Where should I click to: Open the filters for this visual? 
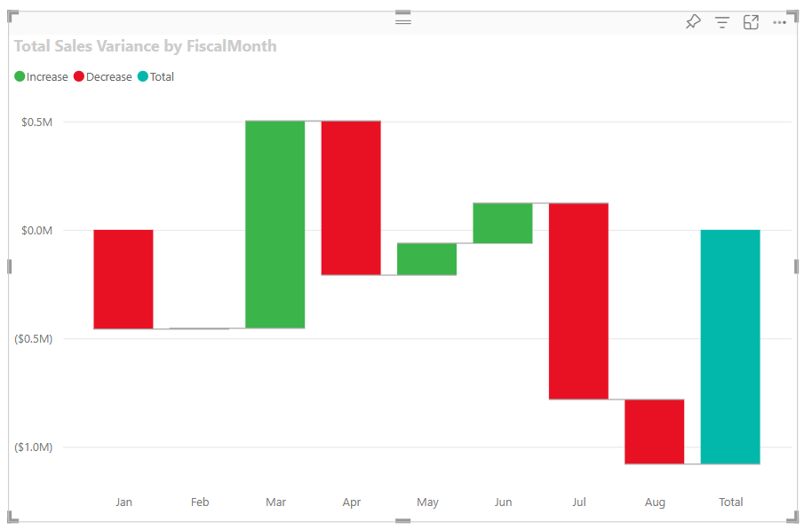pyautogui.click(x=722, y=22)
